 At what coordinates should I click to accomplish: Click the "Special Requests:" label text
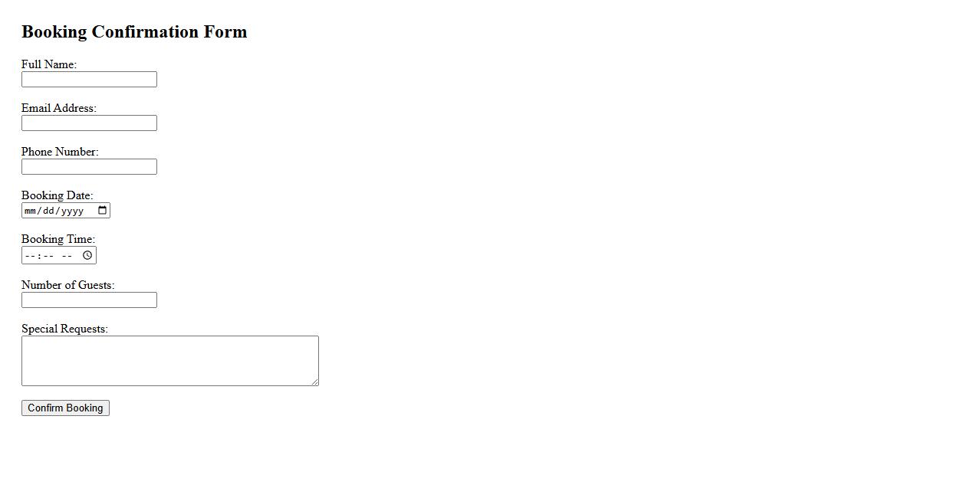click(64, 329)
